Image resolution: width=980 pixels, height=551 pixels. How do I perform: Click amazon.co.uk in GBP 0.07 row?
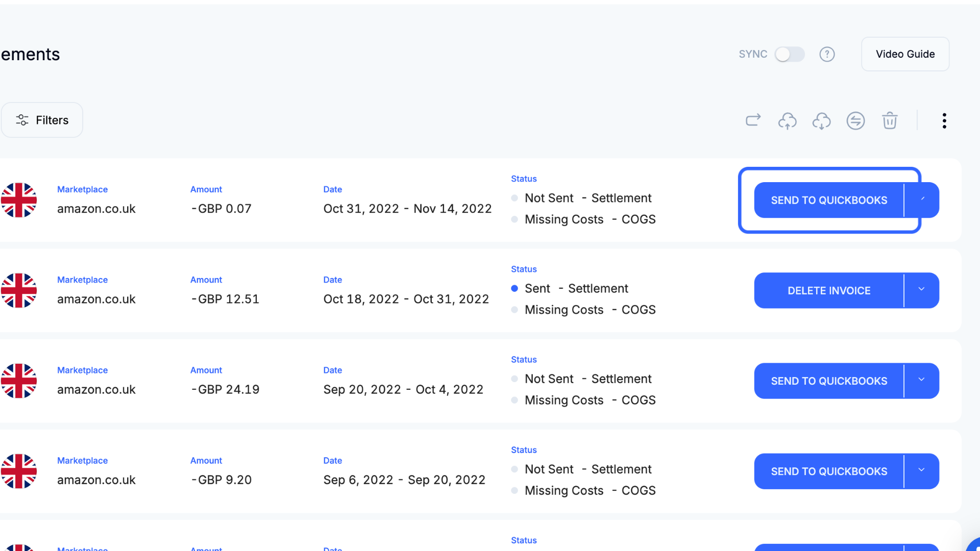[x=96, y=209]
